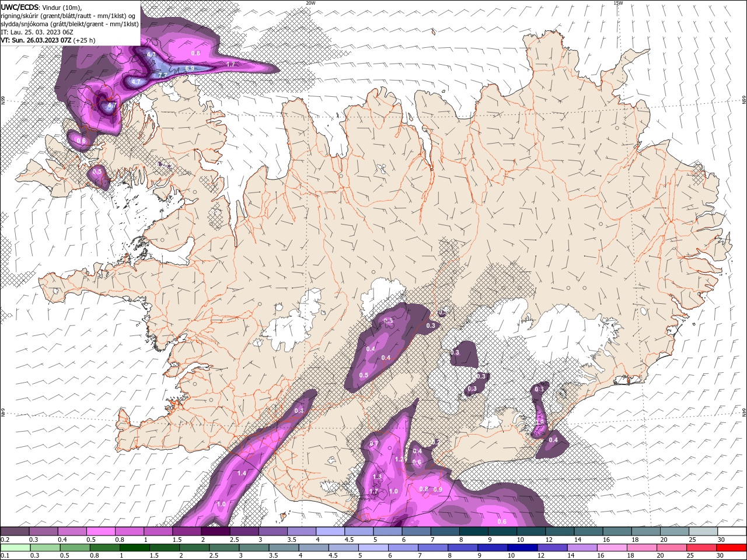Pick the 9 royal blue rain scale swatch
The width and height of the screenshot is (747, 560).
(x=493, y=548)
